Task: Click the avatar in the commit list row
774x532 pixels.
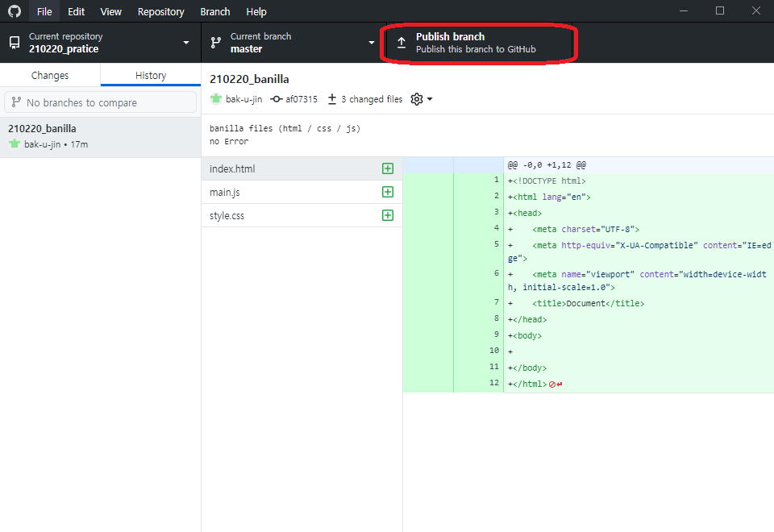Action: (15, 144)
